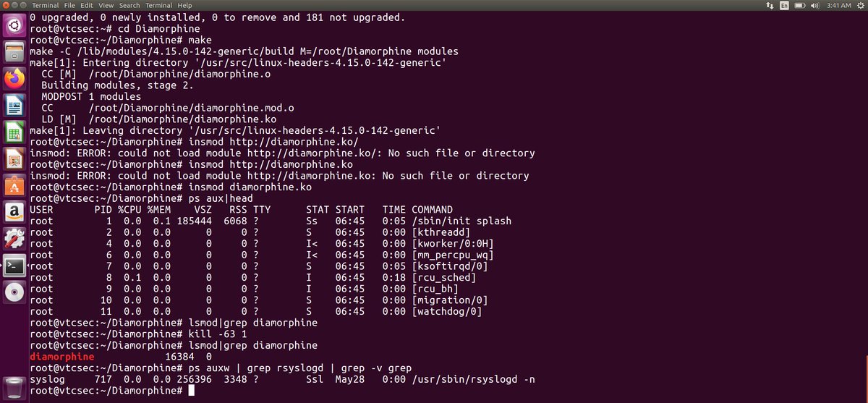This screenshot has height=403, width=868.
Task: Click the 'insmod diamorphine.ko' command line
Action: pos(171,187)
